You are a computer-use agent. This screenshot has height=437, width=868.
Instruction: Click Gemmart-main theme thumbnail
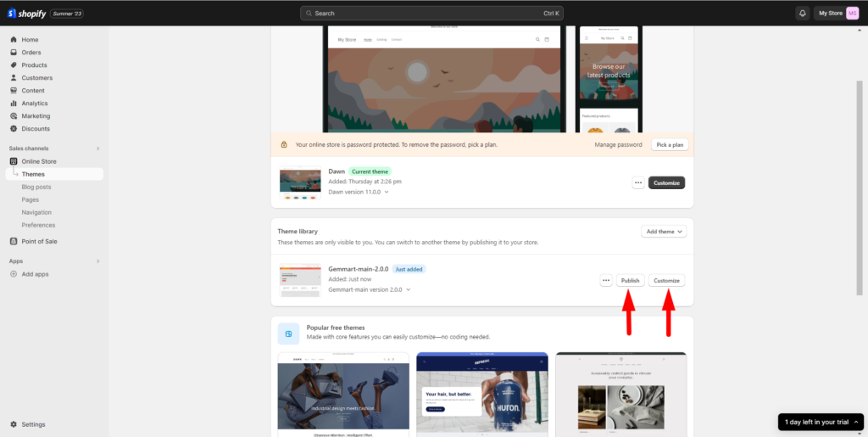point(301,280)
